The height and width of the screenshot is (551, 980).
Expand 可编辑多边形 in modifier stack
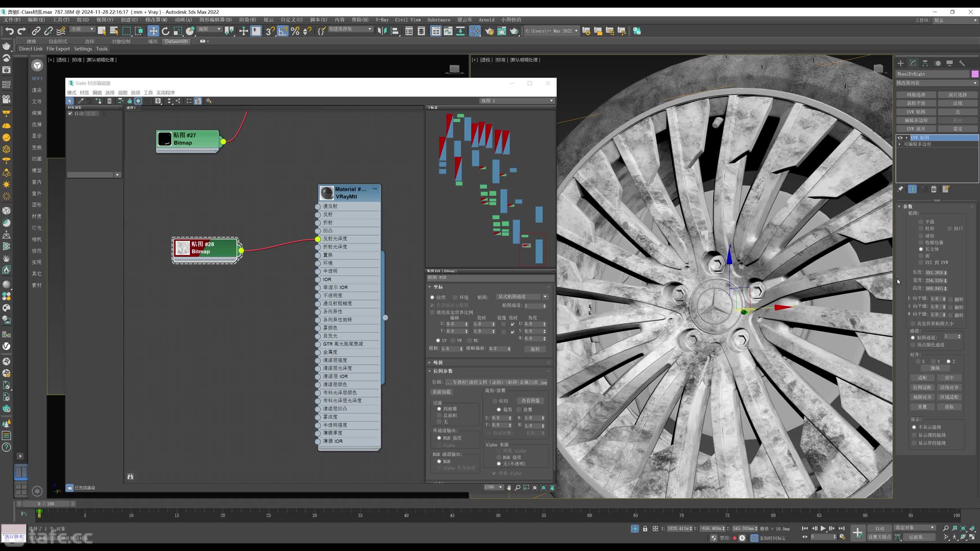(x=900, y=144)
